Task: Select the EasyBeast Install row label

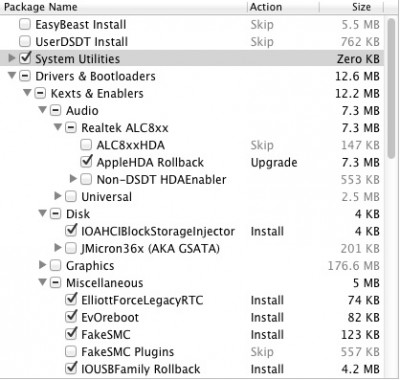Action: [81, 25]
